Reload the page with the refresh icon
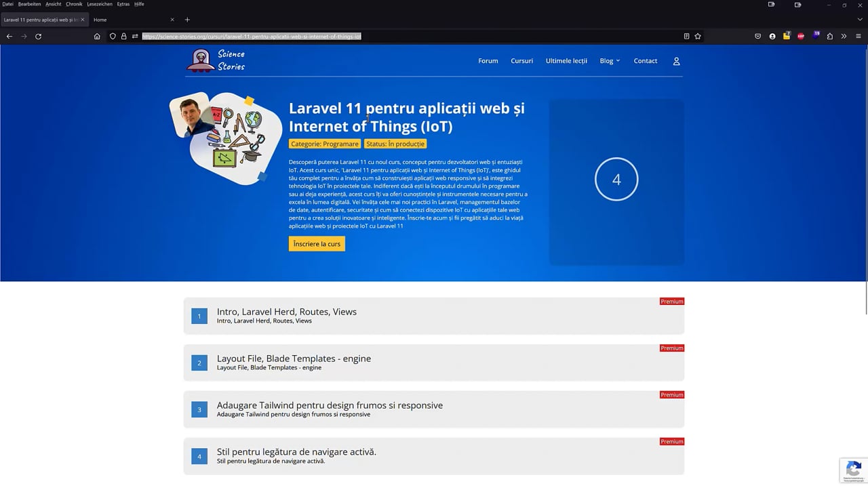The height and width of the screenshot is (488, 868). click(x=38, y=37)
